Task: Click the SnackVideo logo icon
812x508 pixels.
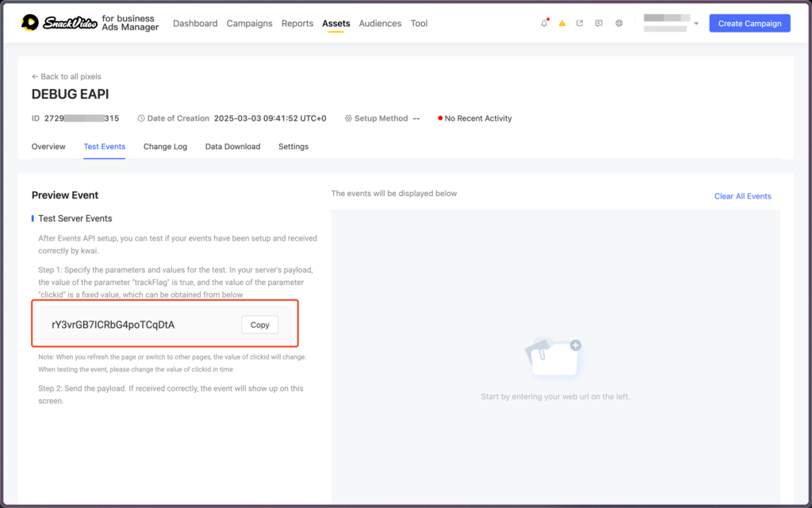Action: tap(30, 23)
